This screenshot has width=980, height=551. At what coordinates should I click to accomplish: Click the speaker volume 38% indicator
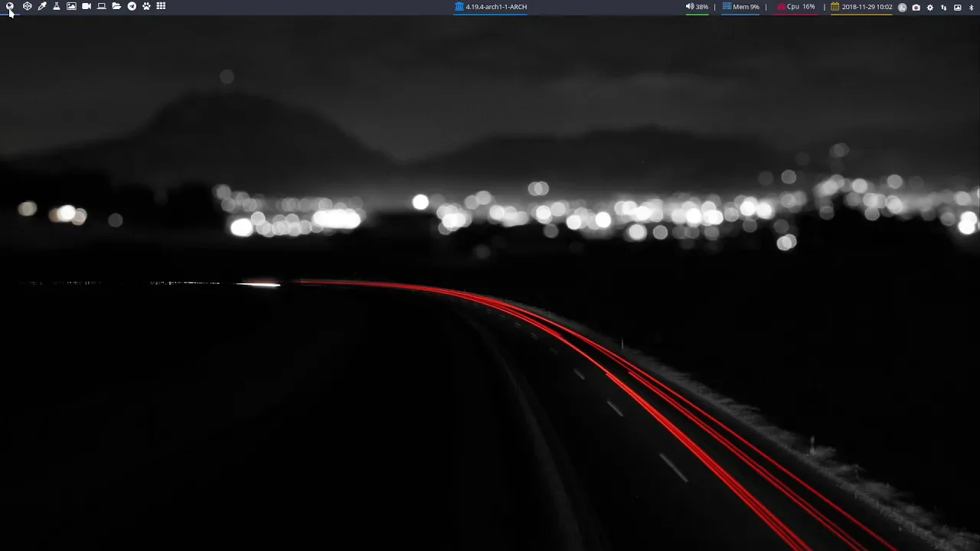[x=697, y=7]
